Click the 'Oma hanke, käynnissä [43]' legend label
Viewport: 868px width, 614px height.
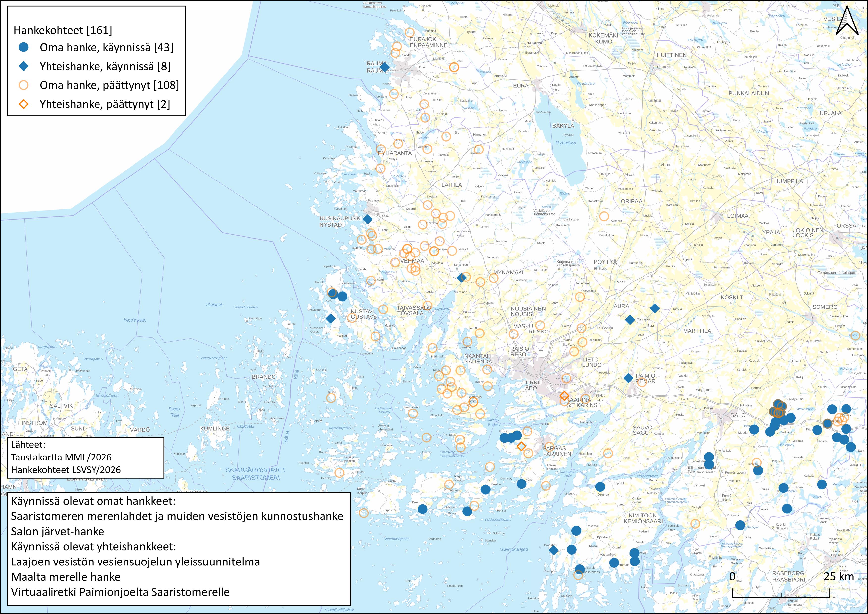click(106, 47)
